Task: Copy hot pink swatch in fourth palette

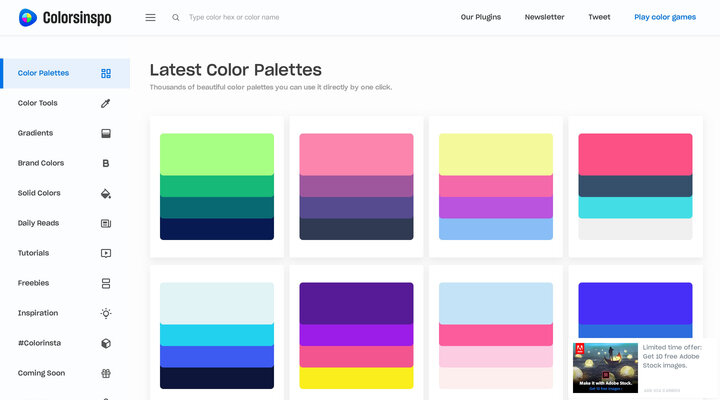Action: tap(636, 154)
